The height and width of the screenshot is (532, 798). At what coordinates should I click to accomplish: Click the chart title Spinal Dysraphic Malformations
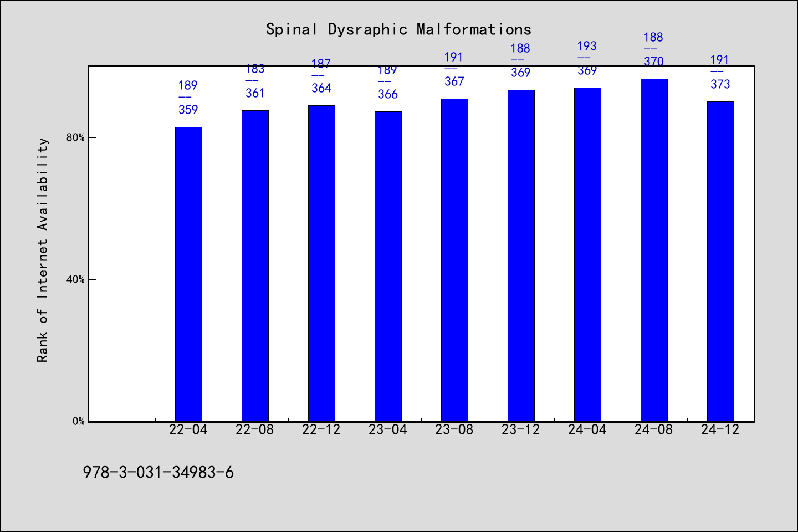[398, 29]
